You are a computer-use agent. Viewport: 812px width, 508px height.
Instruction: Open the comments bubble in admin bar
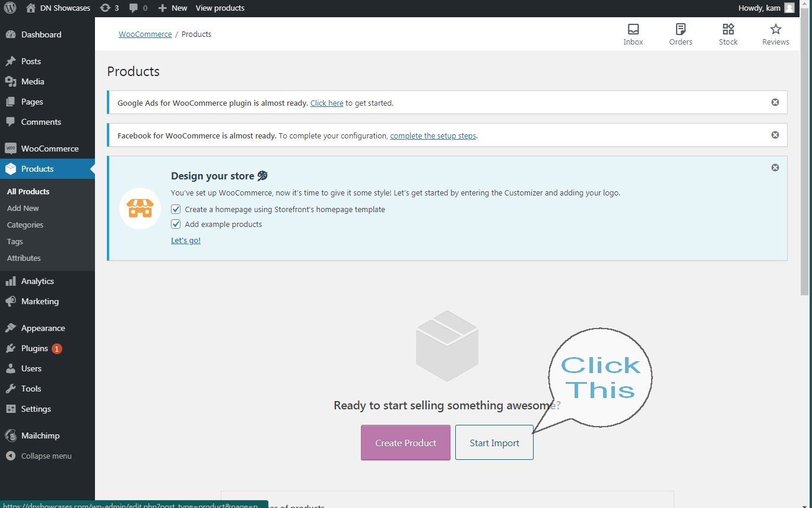point(138,8)
